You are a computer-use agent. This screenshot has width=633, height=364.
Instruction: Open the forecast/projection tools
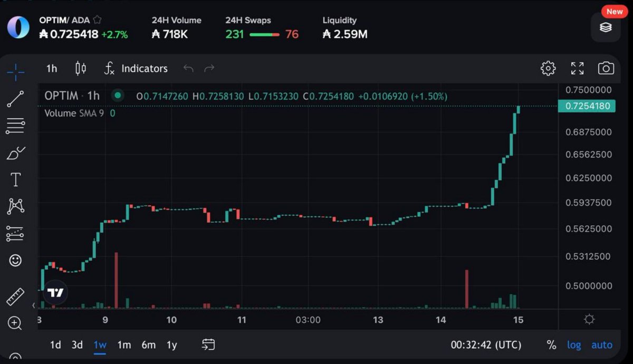tap(16, 234)
